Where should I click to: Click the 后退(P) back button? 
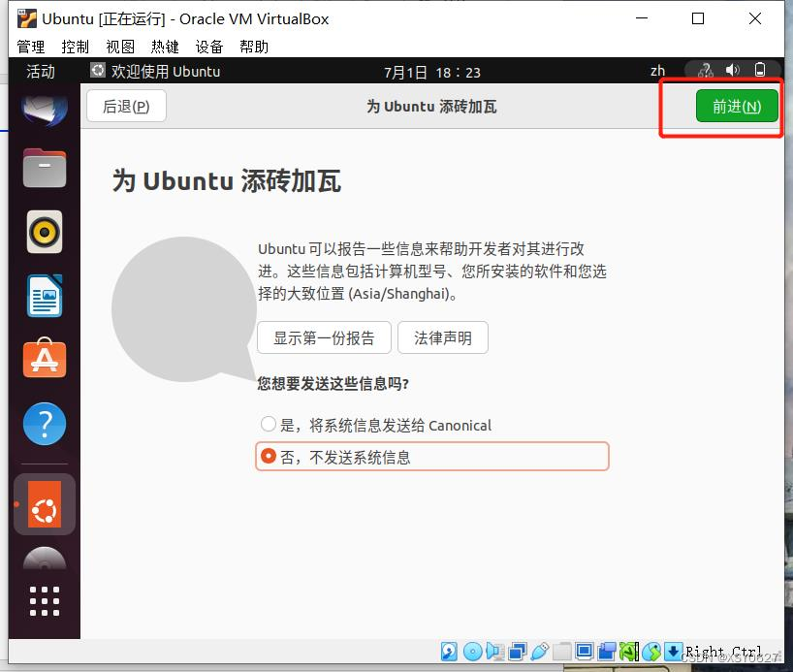(126, 107)
